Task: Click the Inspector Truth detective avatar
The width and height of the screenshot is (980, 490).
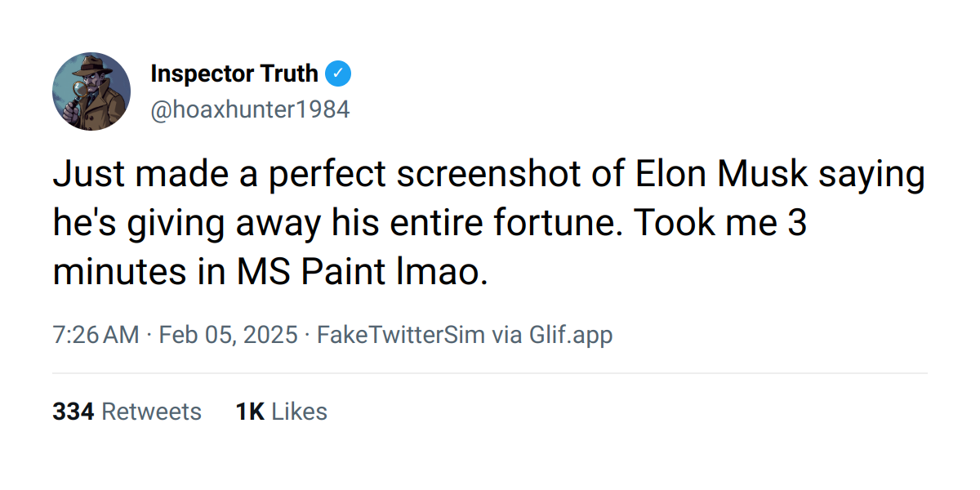Action: 91,91
